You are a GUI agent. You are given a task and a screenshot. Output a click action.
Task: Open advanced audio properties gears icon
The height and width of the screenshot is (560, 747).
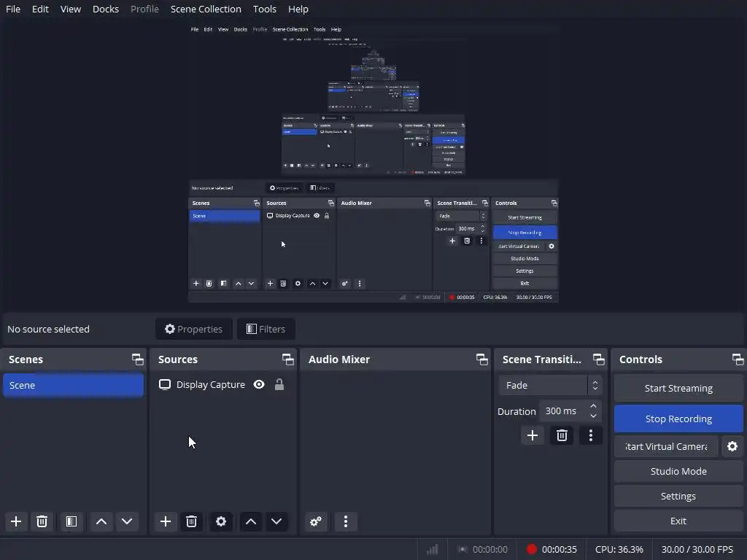pos(316,521)
